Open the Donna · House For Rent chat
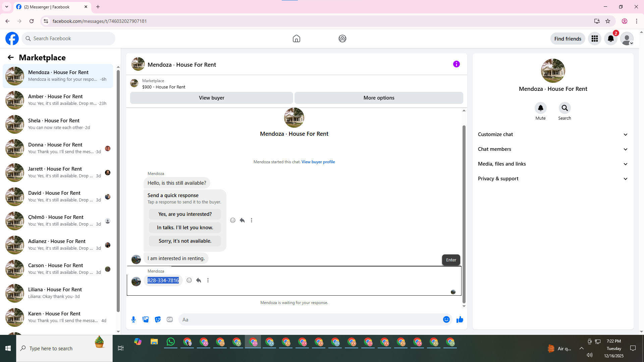The width and height of the screenshot is (644, 362). (58, 148)
